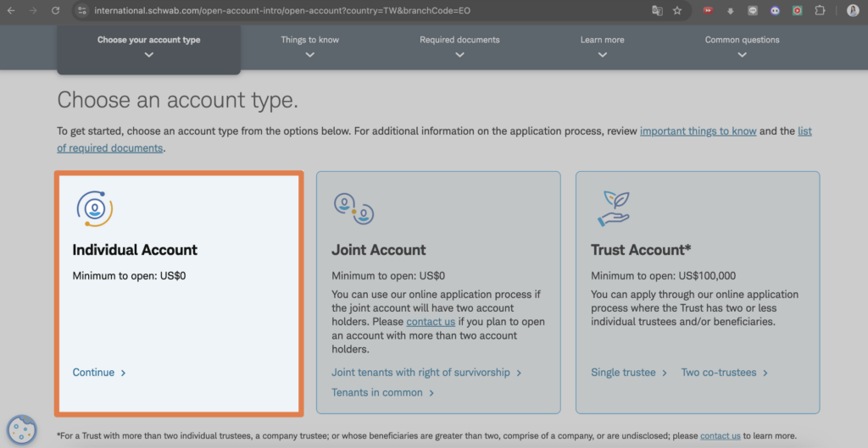Open cookie preferences icon at bottom left
Screen dimensions: 868x448
pos(21,430)
